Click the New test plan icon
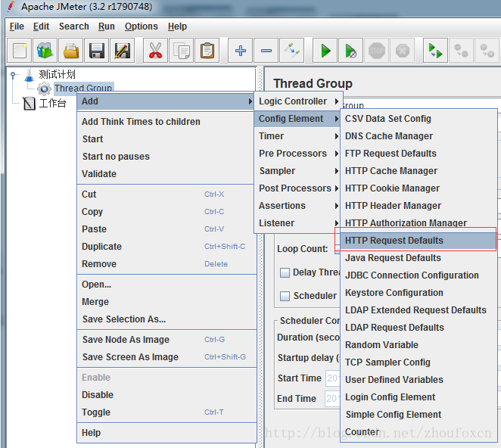The image size is (501, 448). (20, 51)
